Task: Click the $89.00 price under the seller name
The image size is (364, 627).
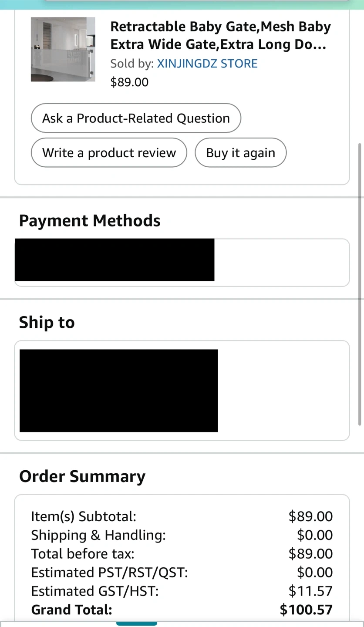Action: (x=129, y=82)
